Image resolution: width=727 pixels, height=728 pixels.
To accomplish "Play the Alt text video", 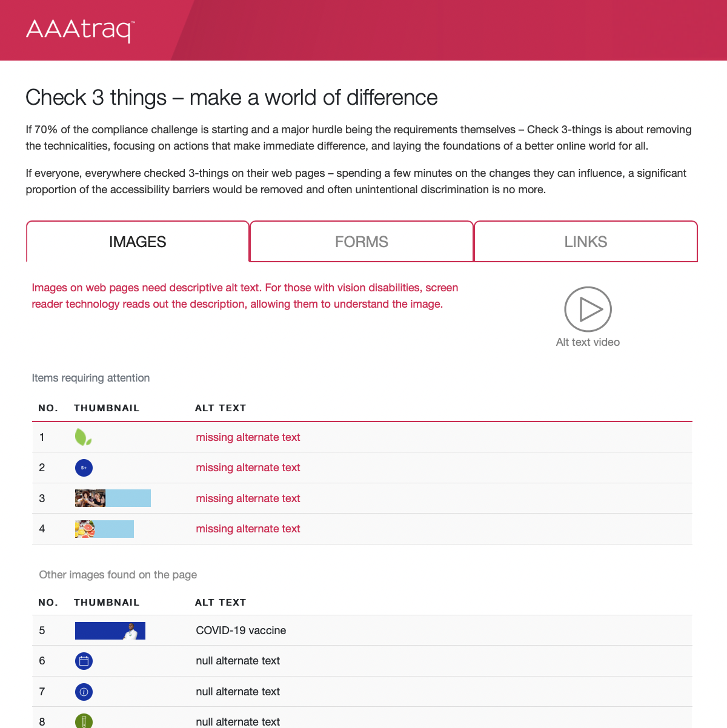I will (x=588, y=309).
